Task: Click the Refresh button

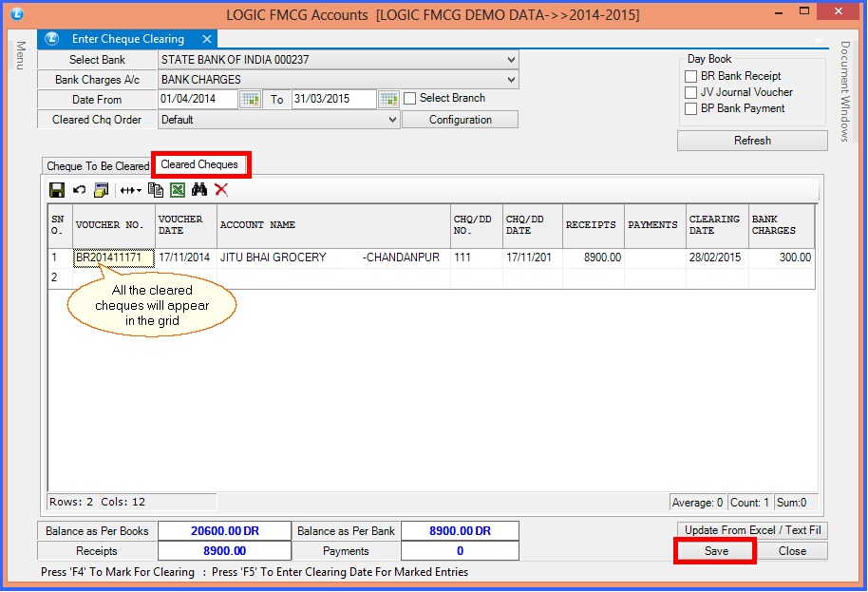Action: click(751, 140)
